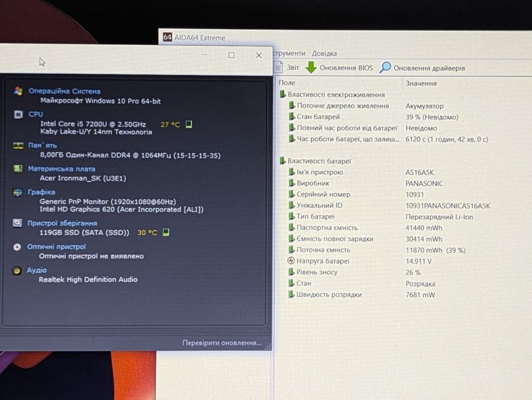Open the Пристрої зберігання section link
Viewport: 532px width, 400px height.
[x=62, y=223]
